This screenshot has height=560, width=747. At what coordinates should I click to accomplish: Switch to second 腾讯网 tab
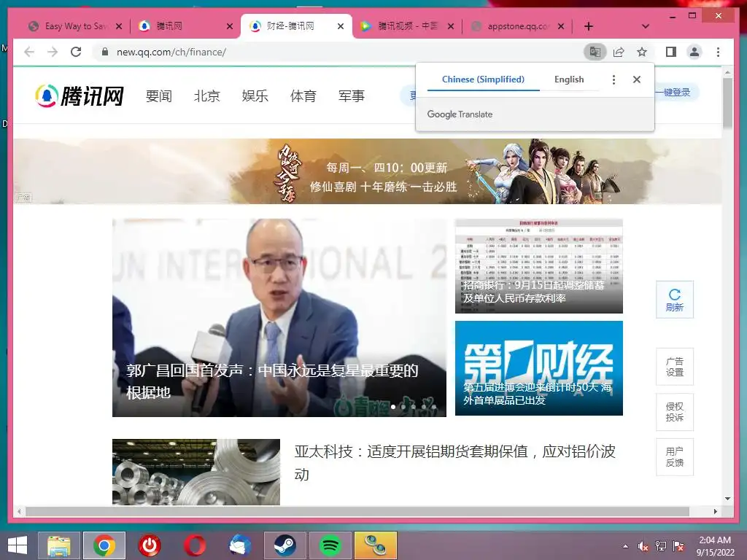tap(183, 26)
